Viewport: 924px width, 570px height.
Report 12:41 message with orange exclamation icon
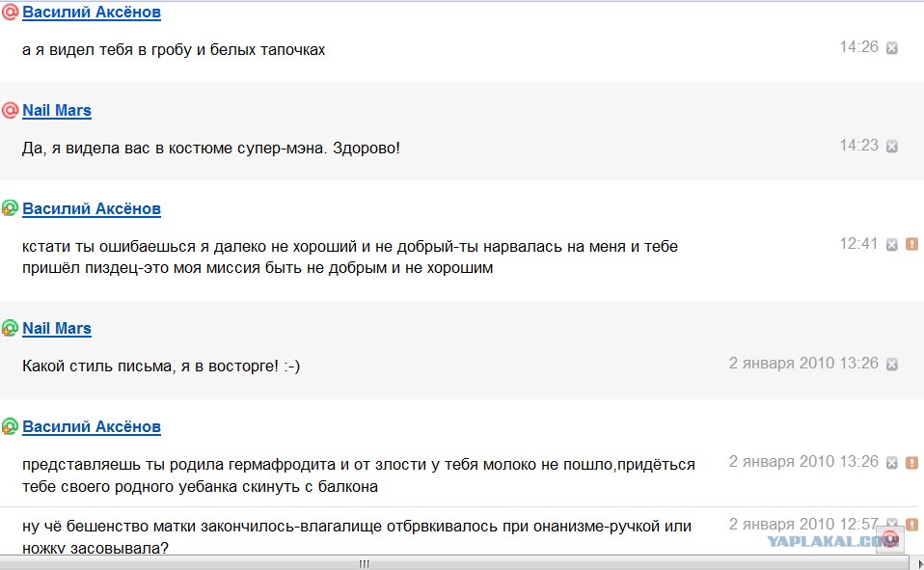coord(911,244)
